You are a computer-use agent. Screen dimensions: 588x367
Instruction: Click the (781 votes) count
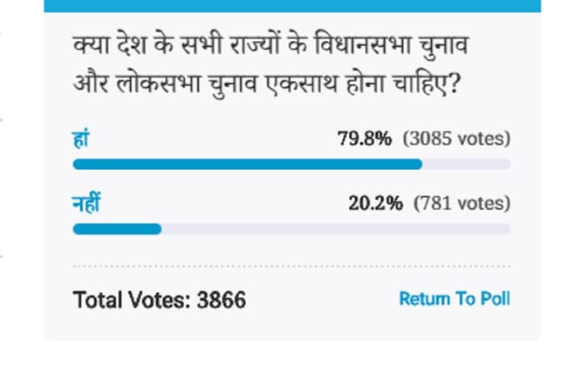[462, 204]
